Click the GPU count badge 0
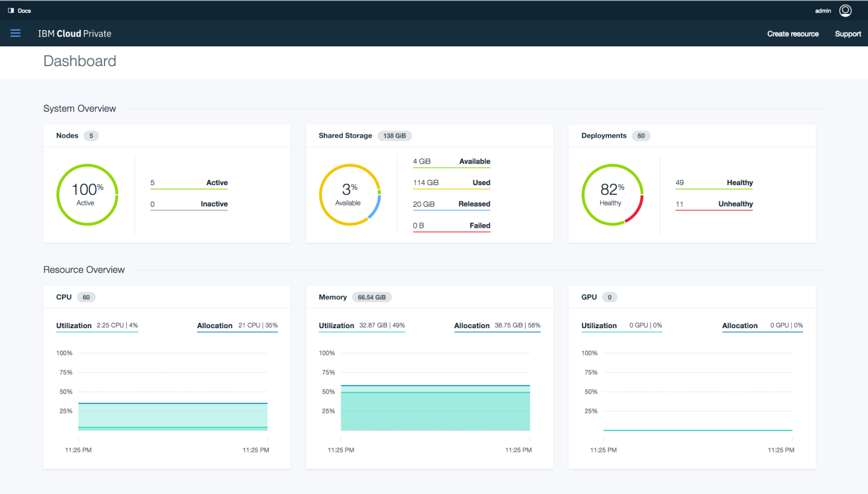This screenshot has height=494, width=868. pyautogui.click(x=610, y=297)
